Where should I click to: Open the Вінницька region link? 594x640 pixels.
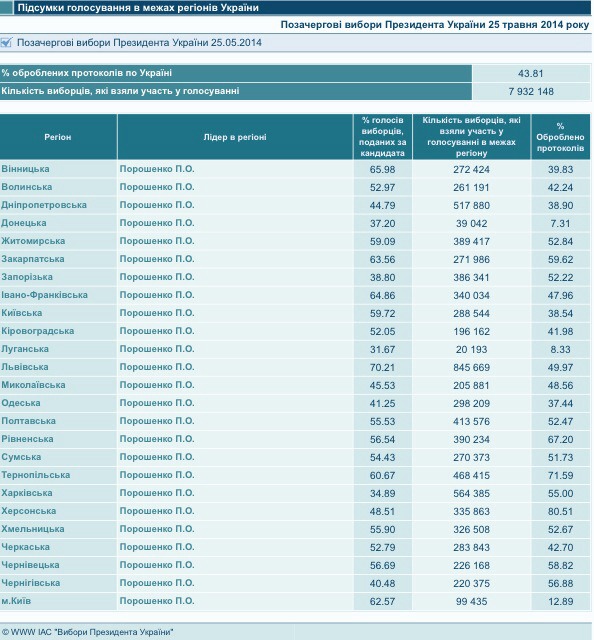point(25,169)
